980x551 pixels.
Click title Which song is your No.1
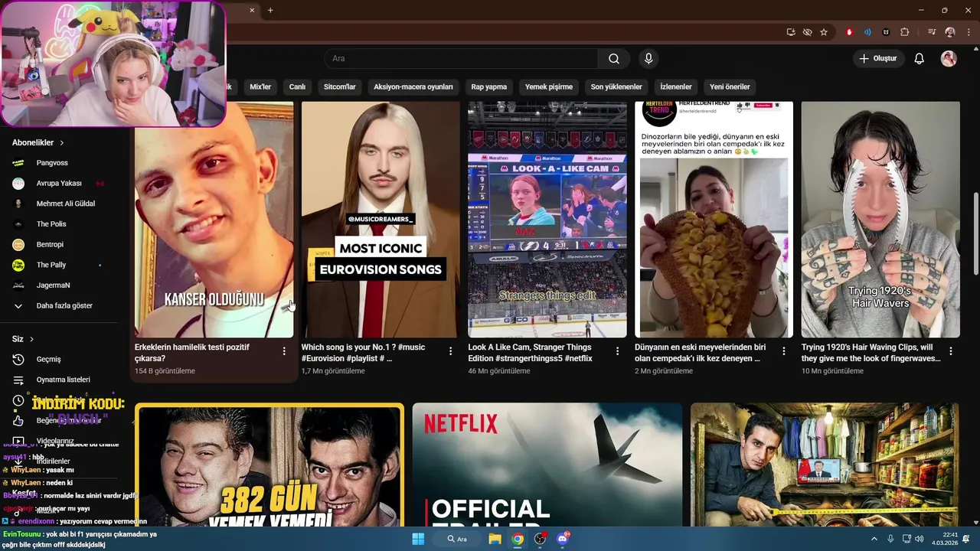click(363, 353)
